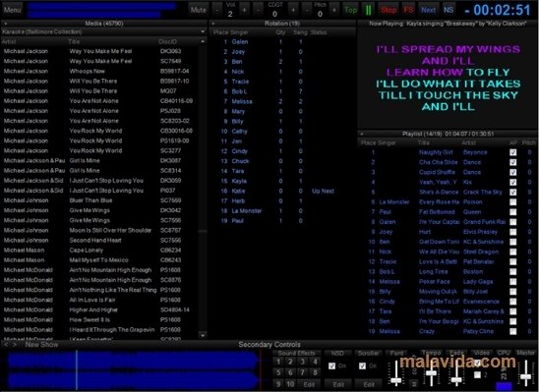Select Michael Jackson Whoops Now song row
This screenshot has height=392, width=539.
click(x=100, y=72)
